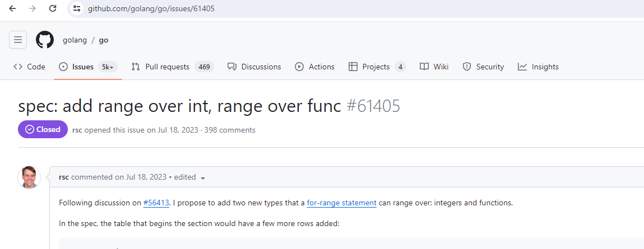Open the golang organization link
Viewport: 644px width, 249px height.
[x=75, y=40]
